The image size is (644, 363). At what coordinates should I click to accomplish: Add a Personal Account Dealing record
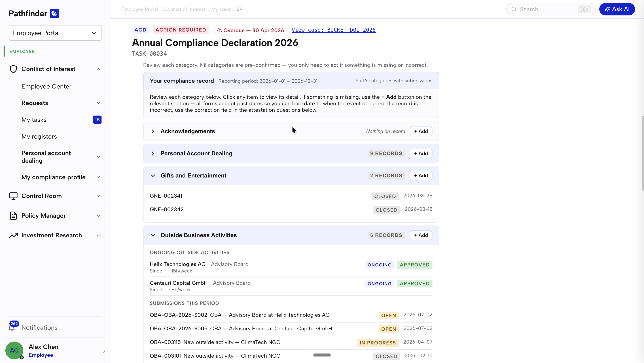(421, 153)
